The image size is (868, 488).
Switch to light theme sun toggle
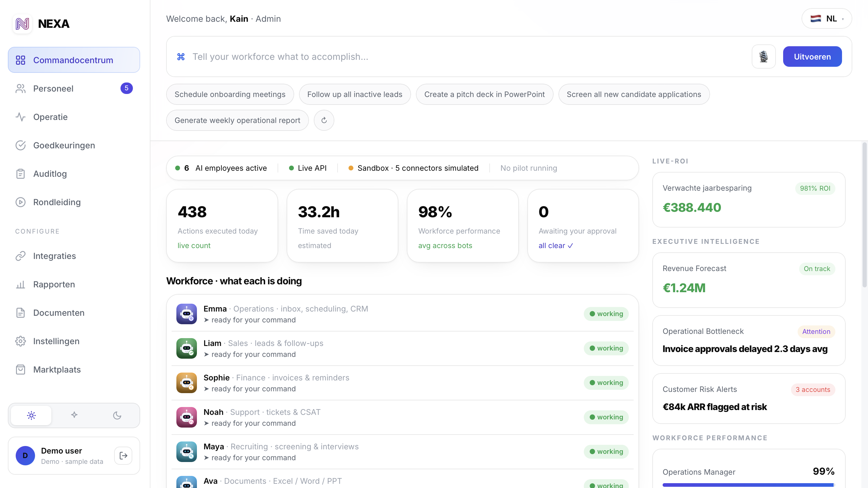coord(31,415)
